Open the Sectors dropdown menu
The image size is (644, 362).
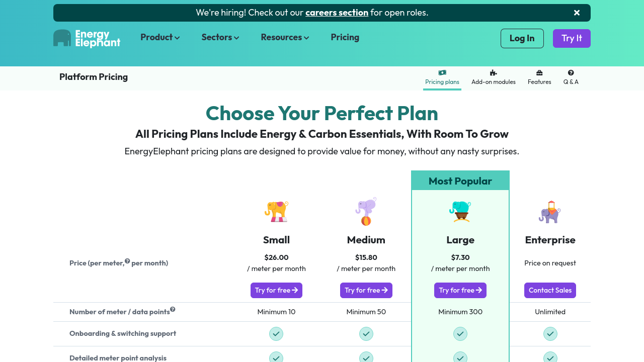pos(220,37)
